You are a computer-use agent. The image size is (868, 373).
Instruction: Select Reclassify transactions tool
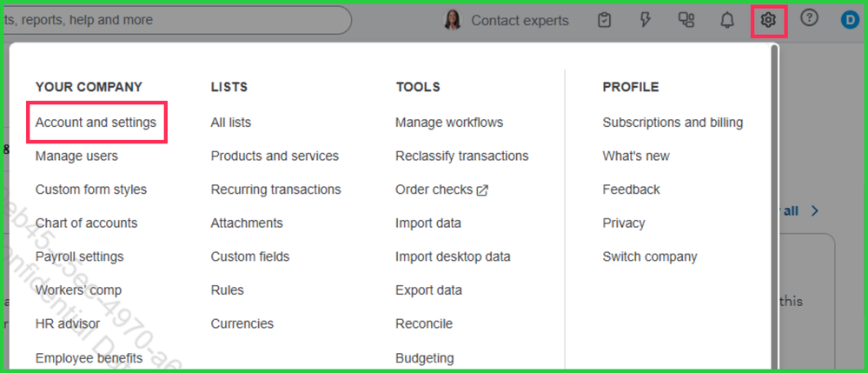click(461, 156)
